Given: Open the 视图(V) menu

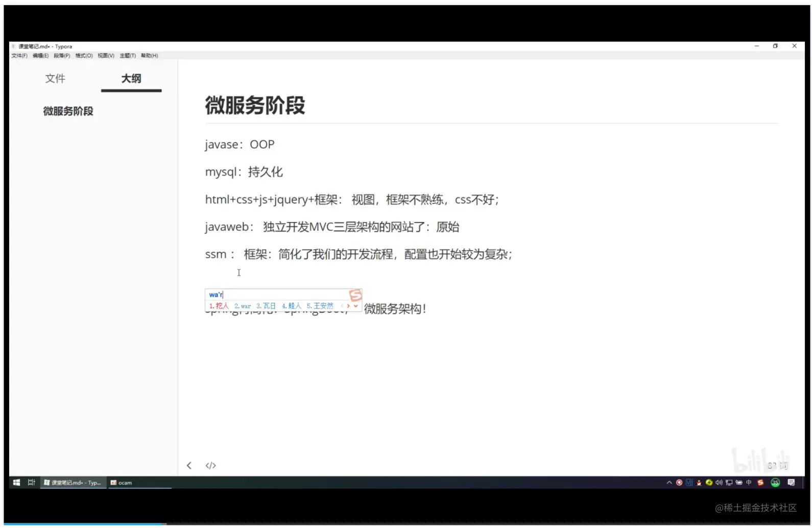Looking at the screenshot, I should click(x=106, y=56).
